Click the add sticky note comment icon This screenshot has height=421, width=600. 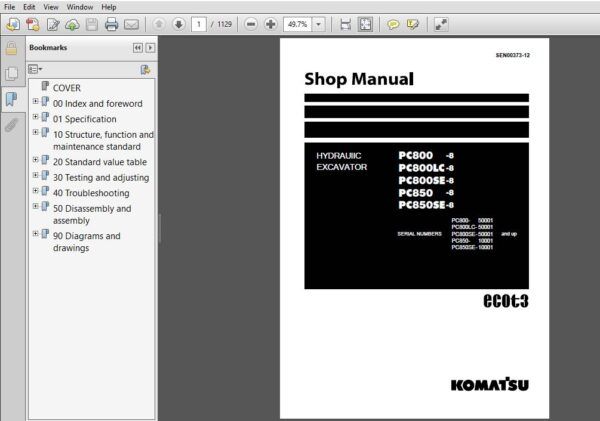pyautogui.click(x=393, y=24)
